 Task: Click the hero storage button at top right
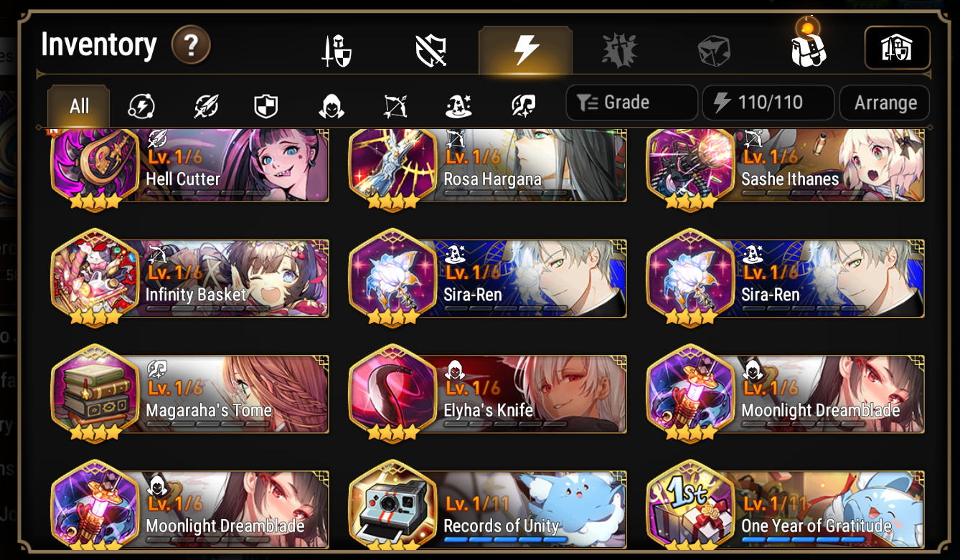[897, 48]
